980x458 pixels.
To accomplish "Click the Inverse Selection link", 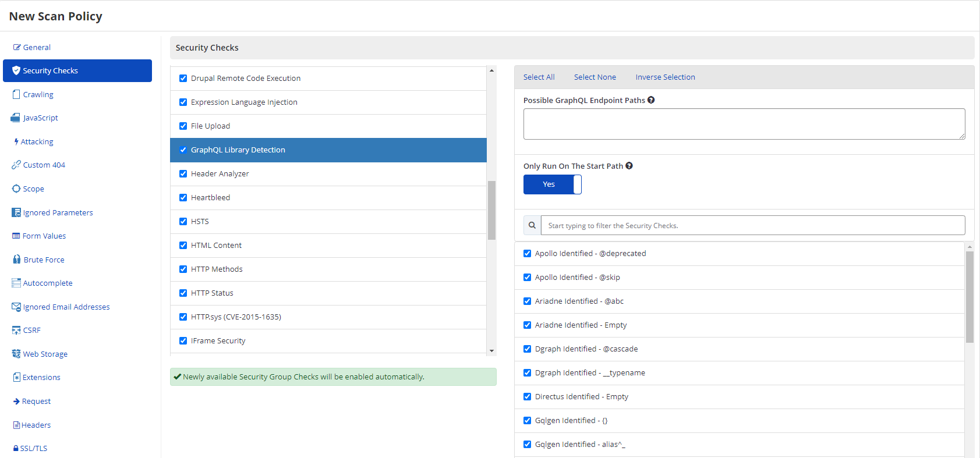I will click(x=665, y=77).
